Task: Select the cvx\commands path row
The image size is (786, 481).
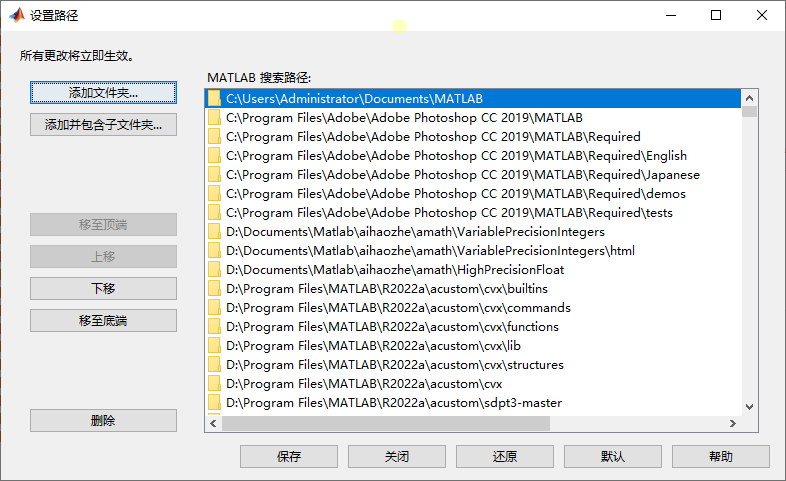Action: tap(473, 308)
